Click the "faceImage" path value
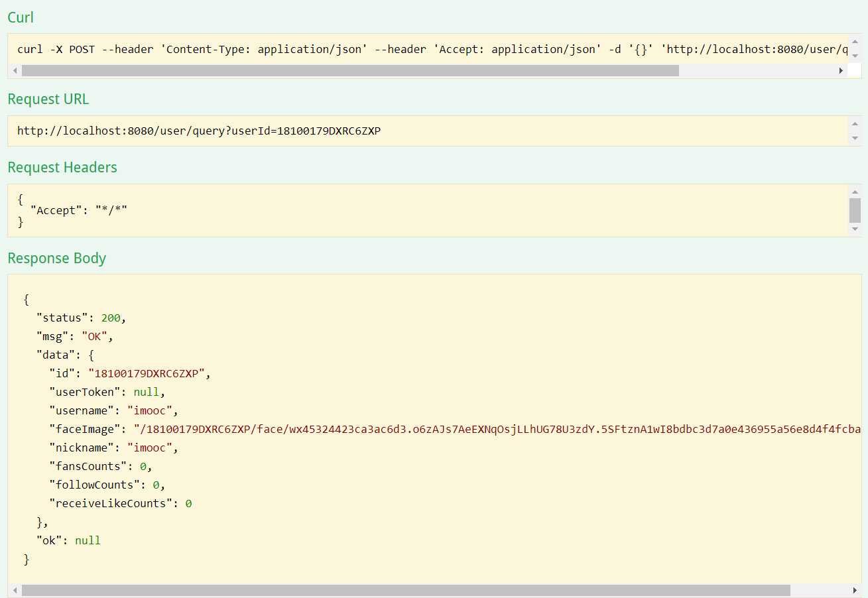The image size is (868, 598). click(x=497, y=429)
